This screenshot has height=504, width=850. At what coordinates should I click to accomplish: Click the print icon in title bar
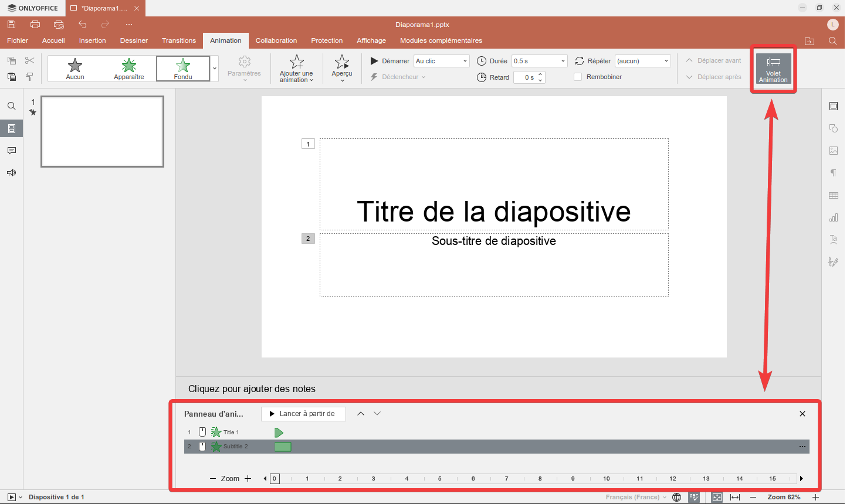tap(35, 25)
